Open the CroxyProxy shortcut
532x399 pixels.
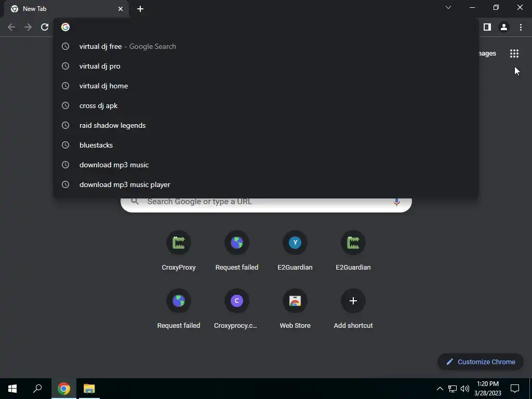[179, 251]
